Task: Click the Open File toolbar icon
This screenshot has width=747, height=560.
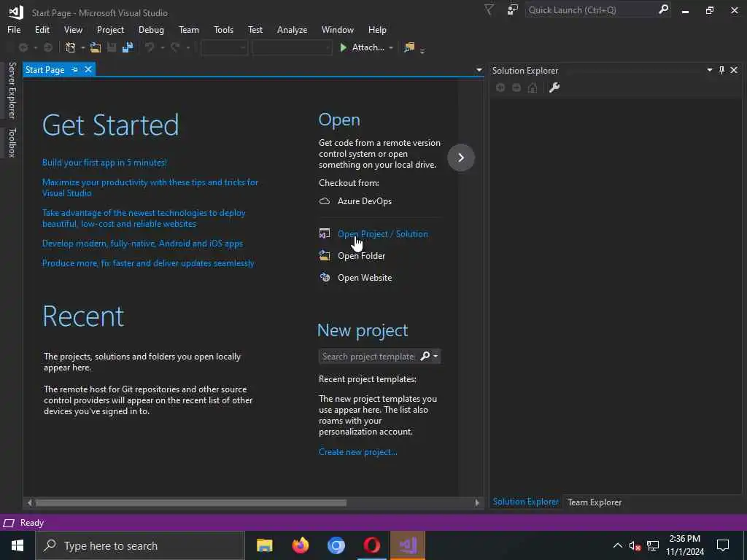Action: click(96, 47)
